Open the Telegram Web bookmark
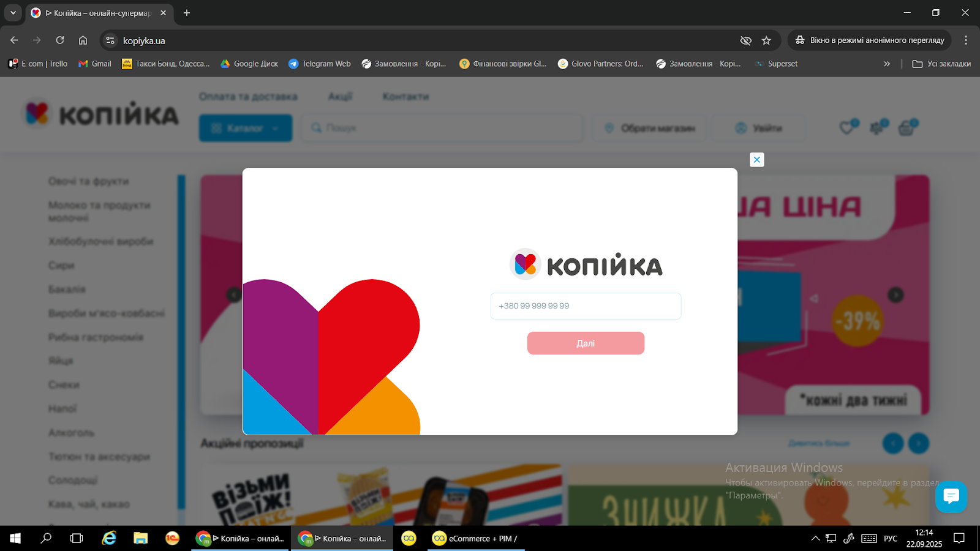This screenshot has height=551, width=980. [x=320, y=64]
